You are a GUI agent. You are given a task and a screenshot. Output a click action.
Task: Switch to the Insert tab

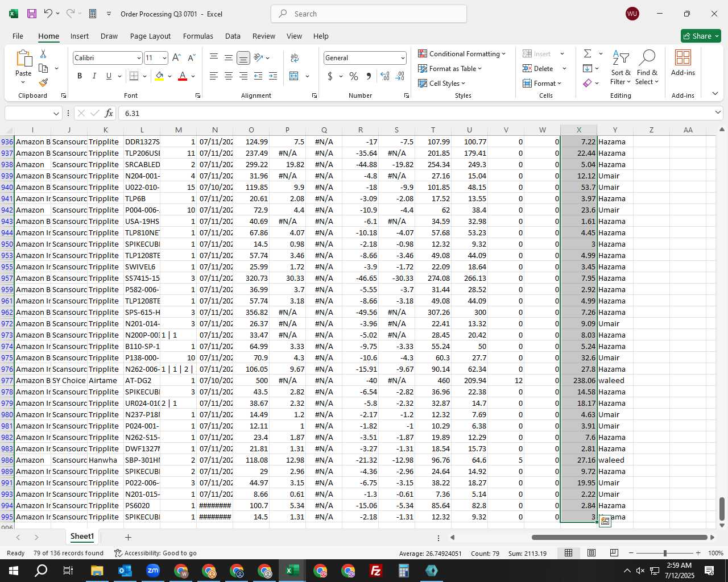[80, 36]
